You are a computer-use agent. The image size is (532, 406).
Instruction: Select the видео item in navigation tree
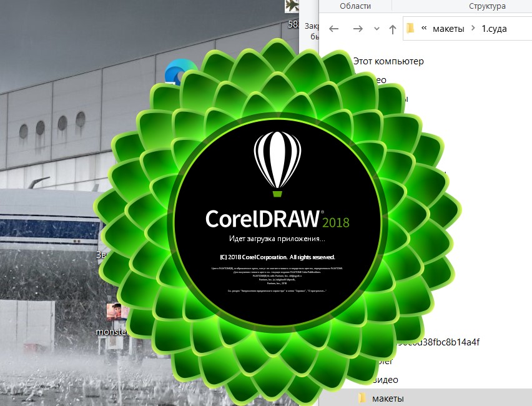tap(385, 380)
